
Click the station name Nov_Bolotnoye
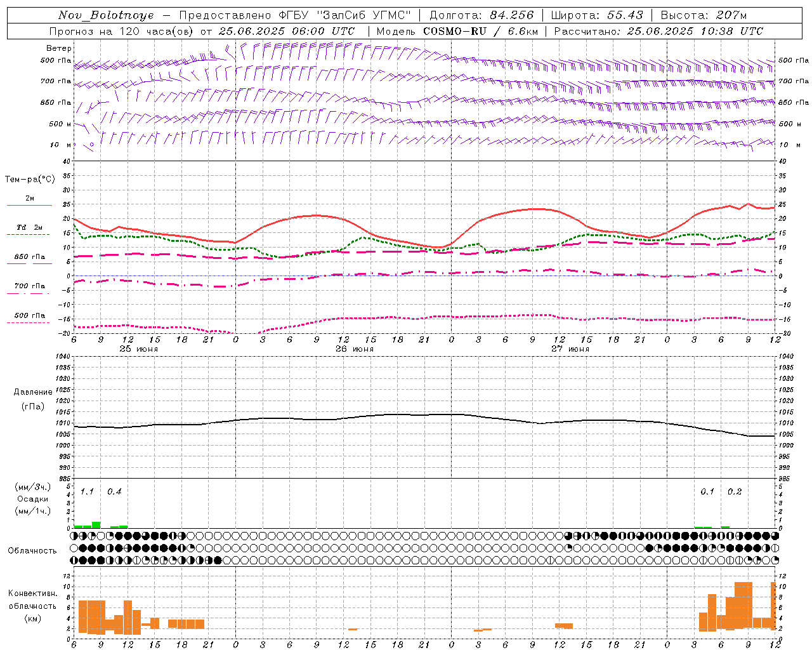(106, 15)
